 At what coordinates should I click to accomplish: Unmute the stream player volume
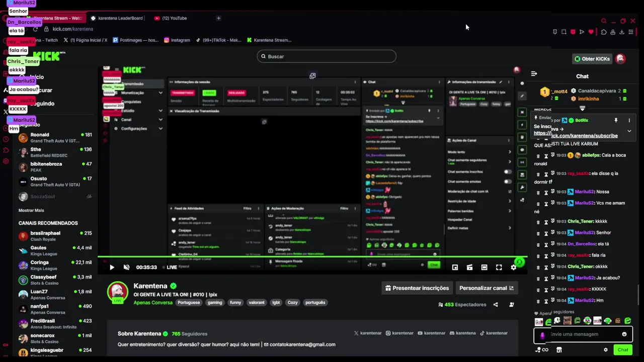(126, 267)
